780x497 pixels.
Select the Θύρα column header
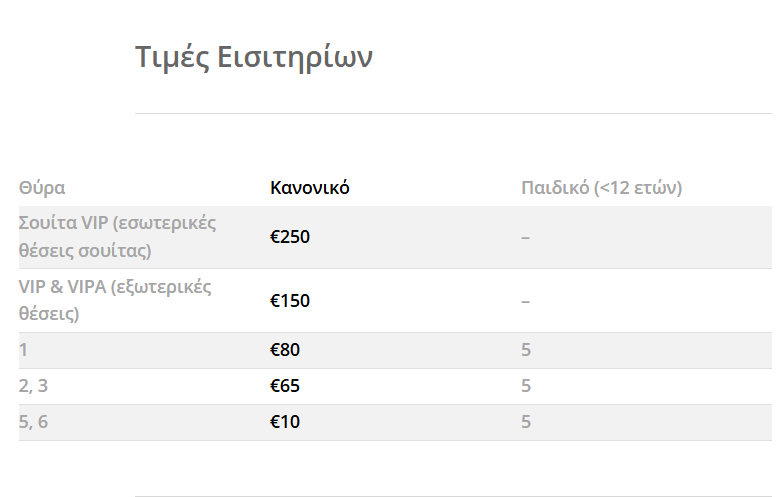(42, 188)
